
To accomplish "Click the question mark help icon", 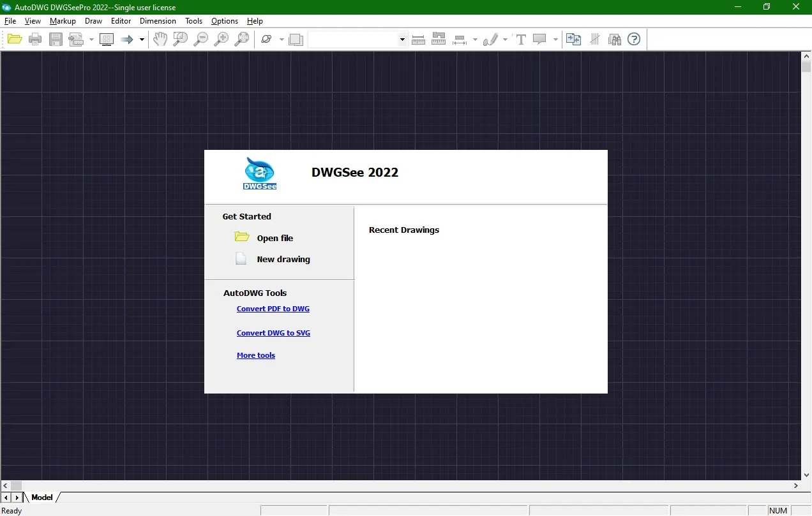I will (x=634, y=40).
